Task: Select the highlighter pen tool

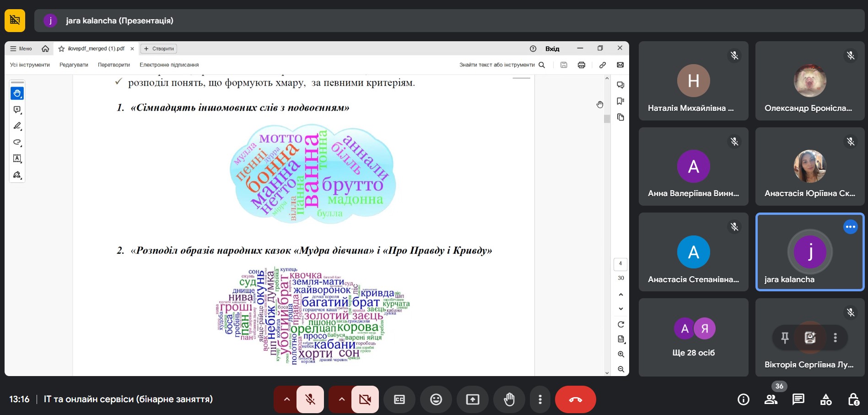Action: pos(17,126)
